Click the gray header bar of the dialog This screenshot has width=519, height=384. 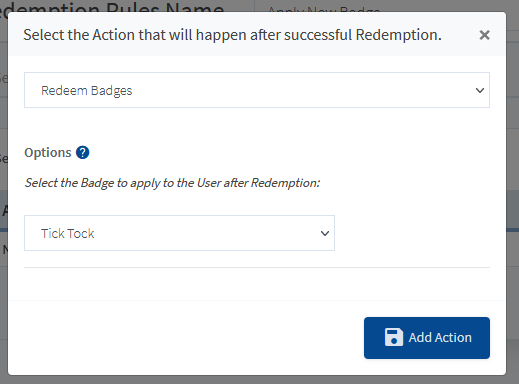pos(257,34)
